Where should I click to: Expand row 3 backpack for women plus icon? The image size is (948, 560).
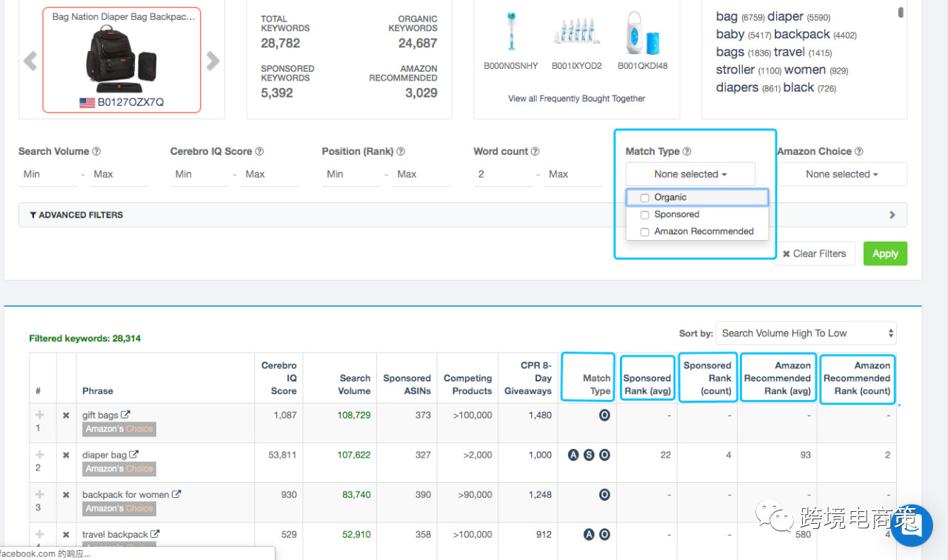click(x=39, y=496)
